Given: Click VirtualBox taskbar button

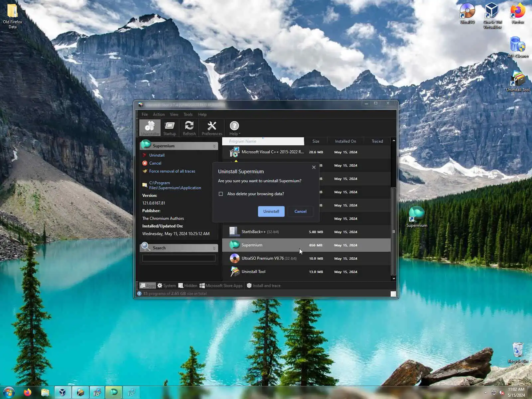Looking at the screenshot, I should point(63,392).
